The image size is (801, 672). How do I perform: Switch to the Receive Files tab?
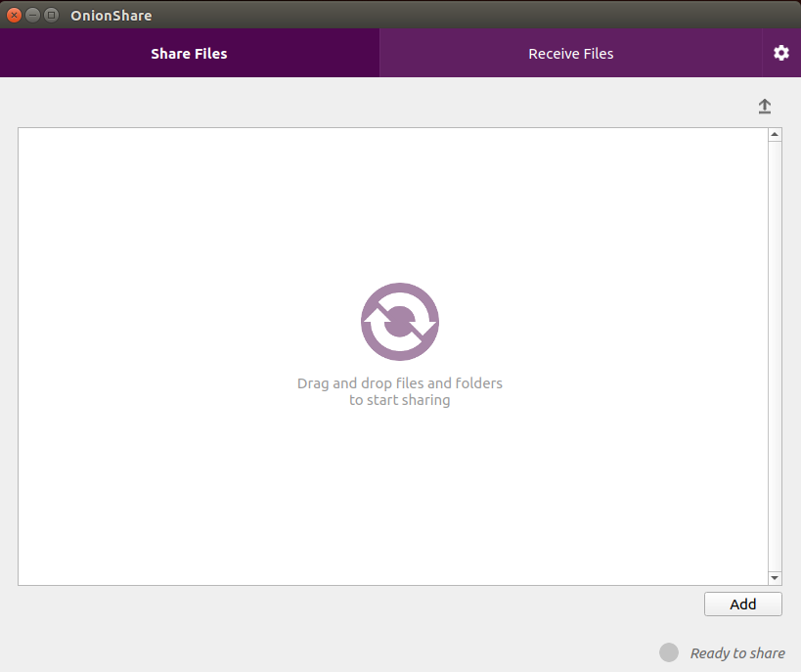(x=570, y=54)
